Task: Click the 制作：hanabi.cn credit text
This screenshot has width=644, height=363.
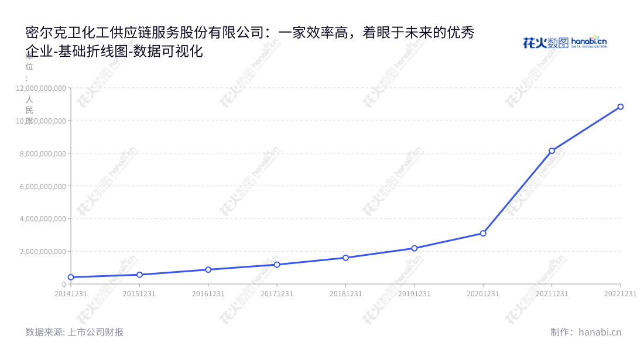Action: [585, 332]
